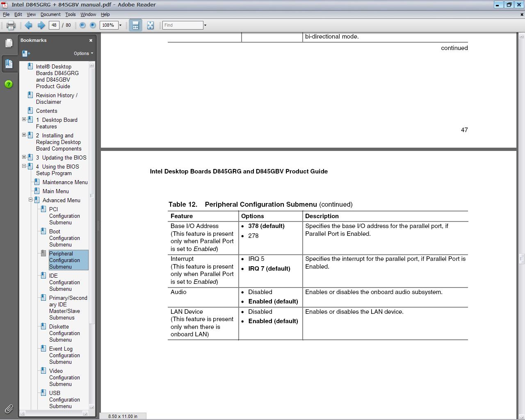Expand the 3 Updating the BIOS bookmark
The height and width of the screenshot is (420, 525).
(24, 157)
